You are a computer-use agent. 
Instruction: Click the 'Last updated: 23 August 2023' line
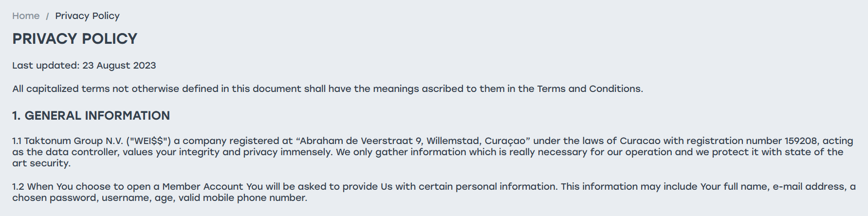[84, 66]
